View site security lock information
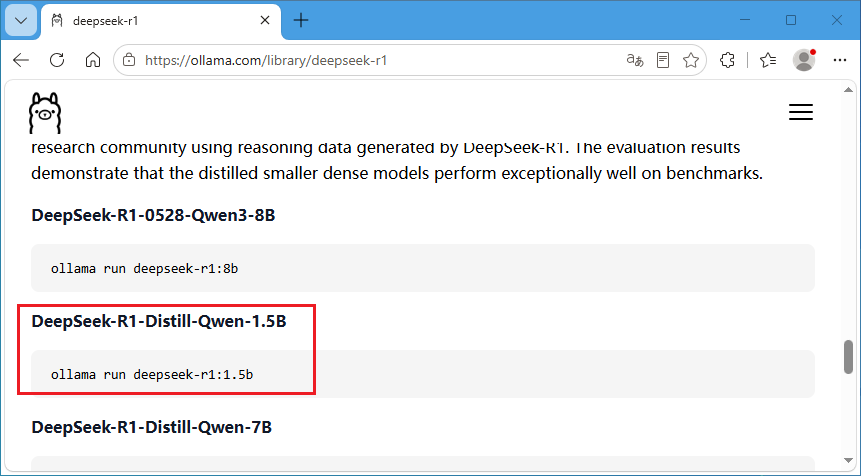Image resolution: width=861 pixels, height=476 pixels. pos(129,60)
